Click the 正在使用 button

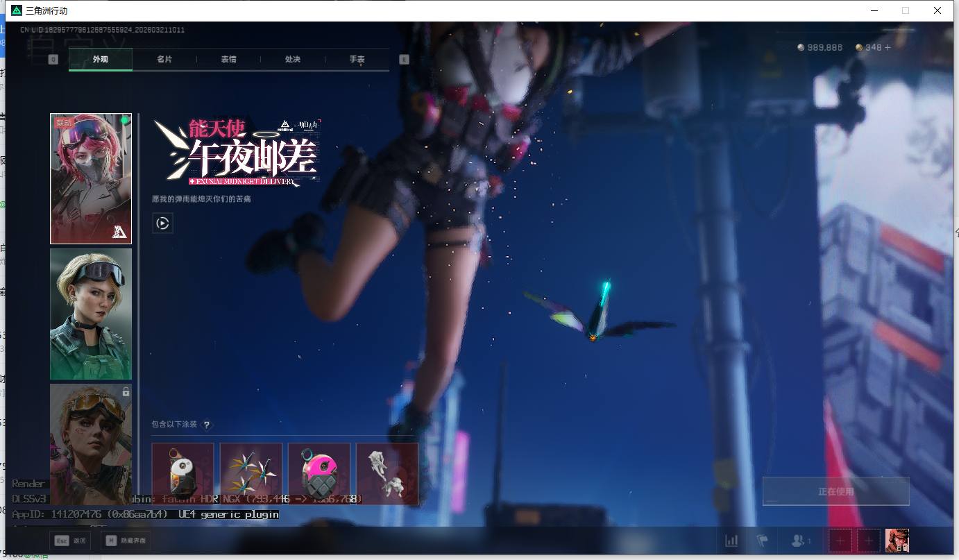pos(835,491)
